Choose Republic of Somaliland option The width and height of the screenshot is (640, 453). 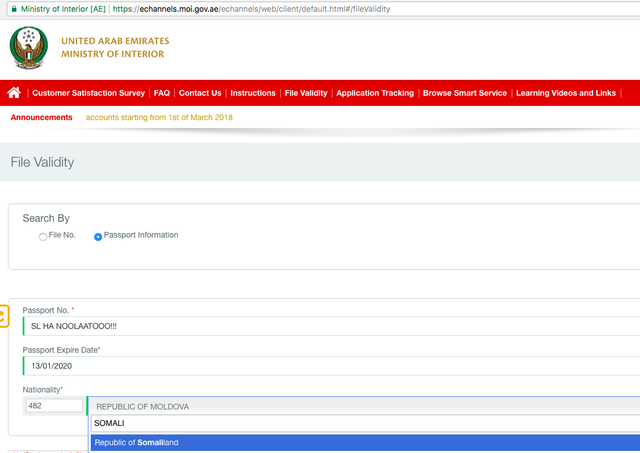(x=365, y=442)
